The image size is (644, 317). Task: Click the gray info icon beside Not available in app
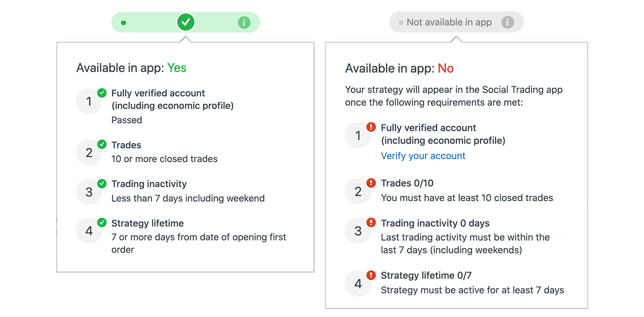coord(508,22)
